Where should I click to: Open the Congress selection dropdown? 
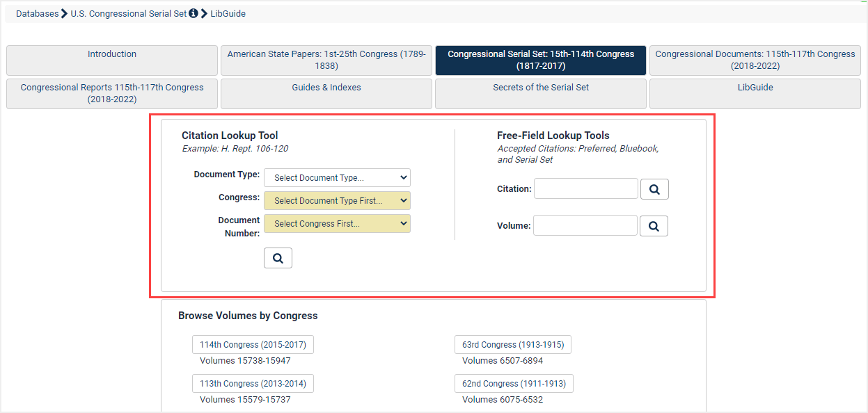[337, 200]
